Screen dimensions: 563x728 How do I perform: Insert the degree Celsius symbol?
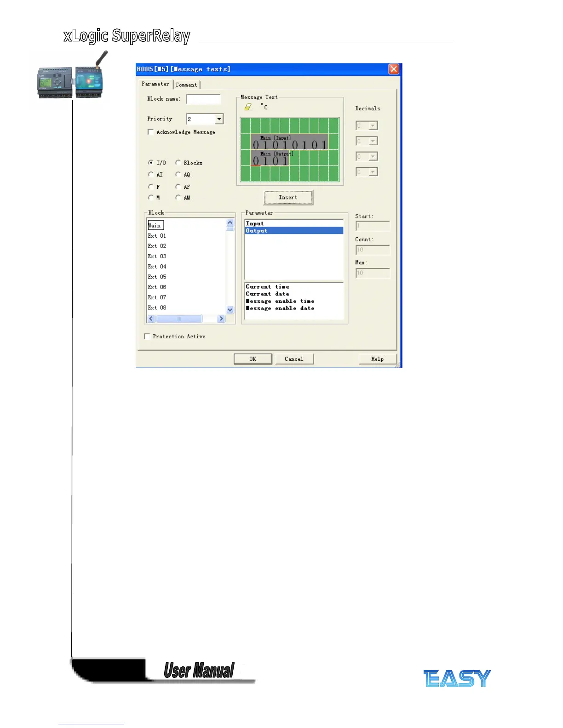pos(264,107)
